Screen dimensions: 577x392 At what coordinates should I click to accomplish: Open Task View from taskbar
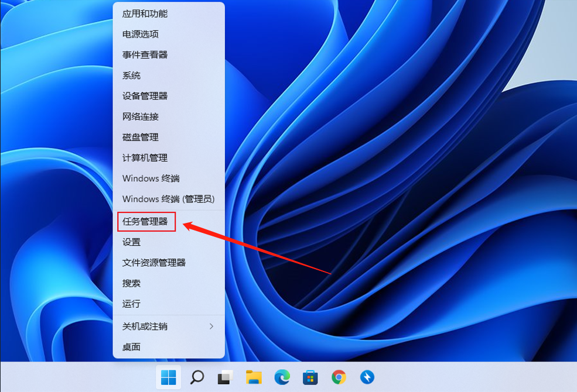tap(225, 377)
